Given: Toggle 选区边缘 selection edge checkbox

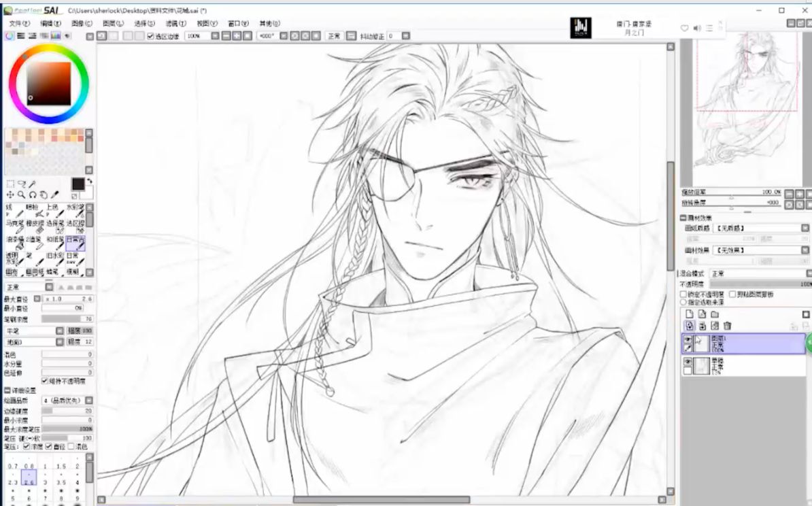Looking at the screenshot, I should click(151, 36).
